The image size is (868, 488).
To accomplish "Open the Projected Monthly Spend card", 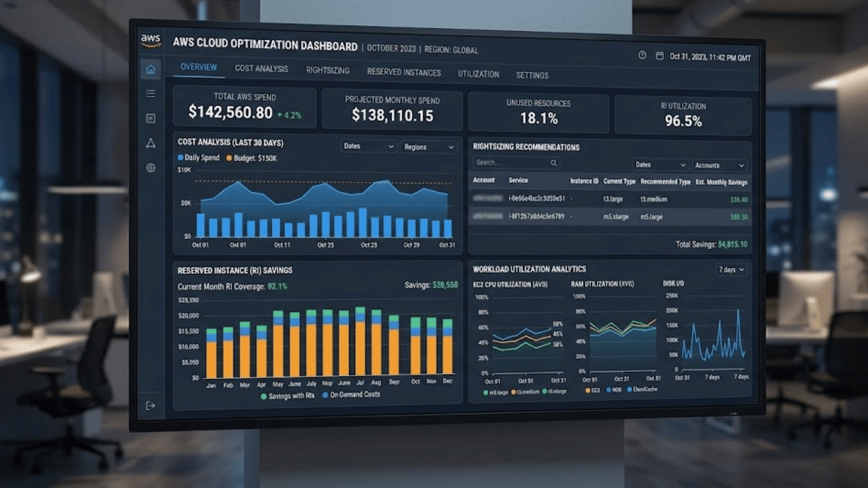I will tap(392, 110).
